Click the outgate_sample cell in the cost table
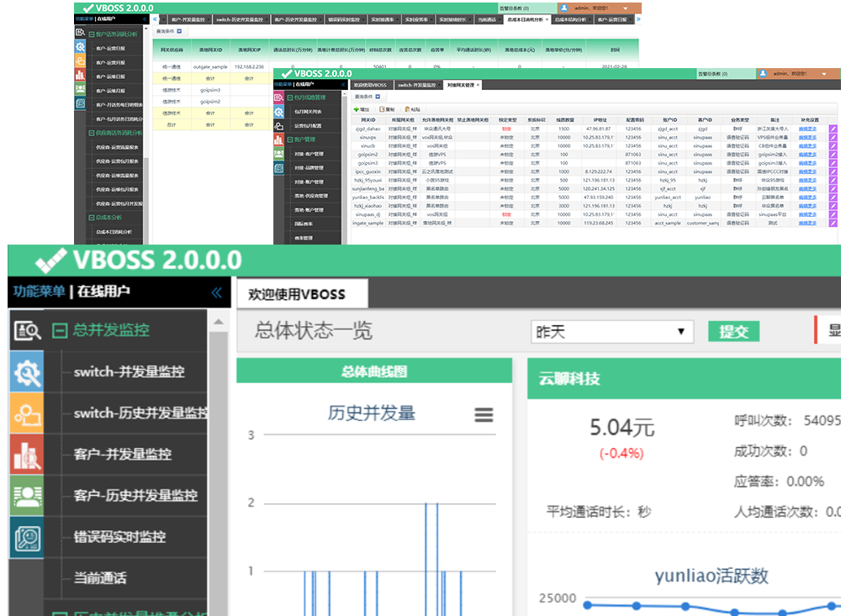The height and width of the screenshot is (616, 841). (210, 67)
